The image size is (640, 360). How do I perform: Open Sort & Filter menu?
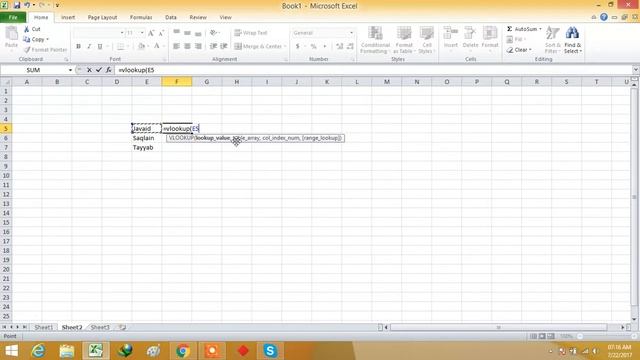[553, 40]
